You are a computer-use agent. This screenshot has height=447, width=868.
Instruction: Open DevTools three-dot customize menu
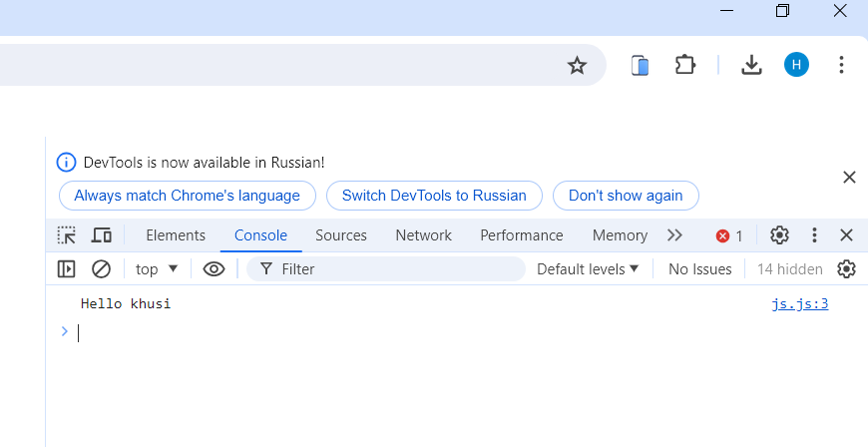tap(814, 235)
